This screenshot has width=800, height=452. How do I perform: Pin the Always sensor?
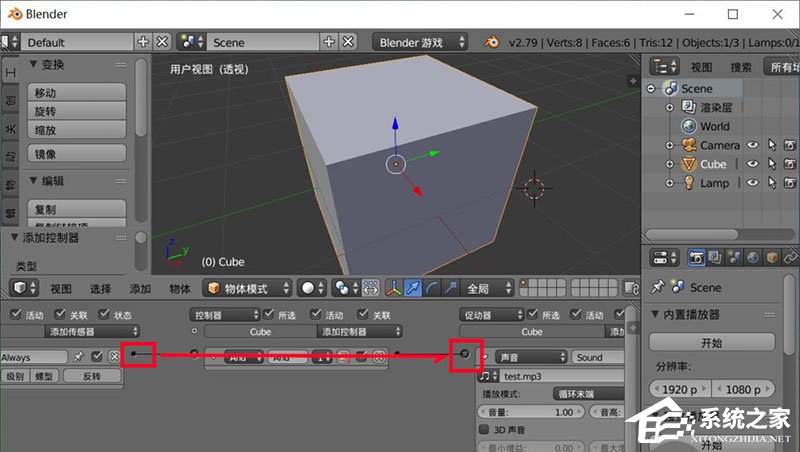click(77, 356)
